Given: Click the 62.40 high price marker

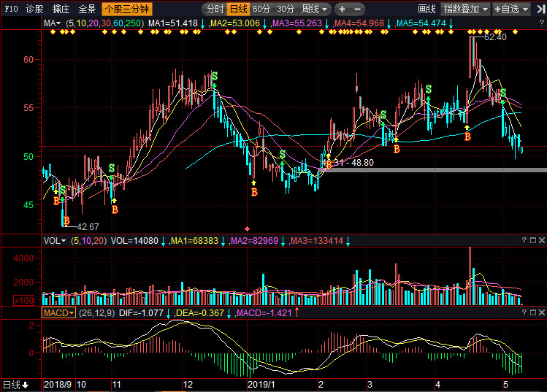Looking at the screenshot, I should pos(495,37).
